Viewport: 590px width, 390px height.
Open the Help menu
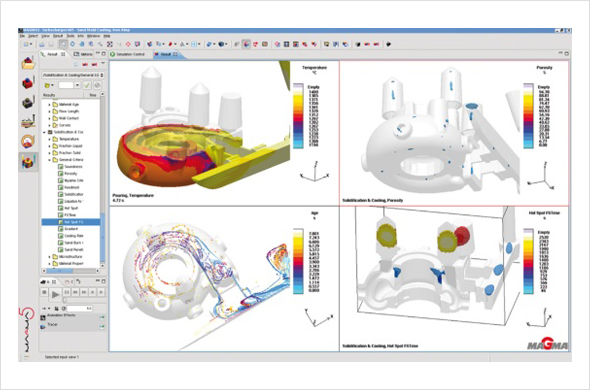click(107, 36)
